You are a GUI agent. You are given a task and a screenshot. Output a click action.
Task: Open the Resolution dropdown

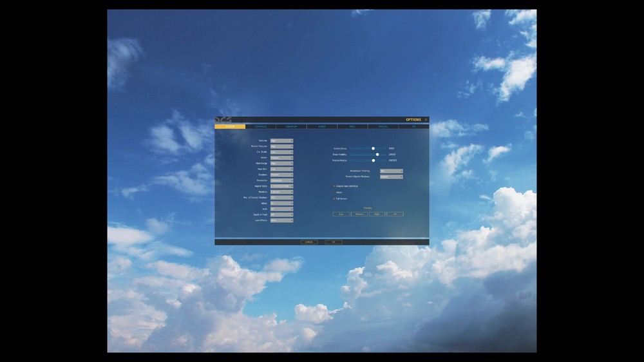(282, 180)
